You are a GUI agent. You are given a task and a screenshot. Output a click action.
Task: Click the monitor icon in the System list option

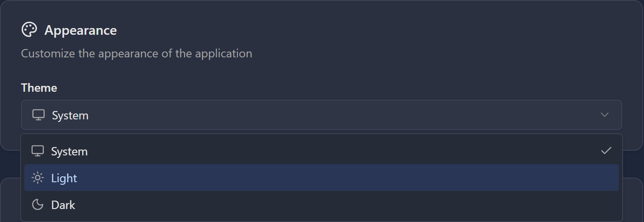[38, 151]
